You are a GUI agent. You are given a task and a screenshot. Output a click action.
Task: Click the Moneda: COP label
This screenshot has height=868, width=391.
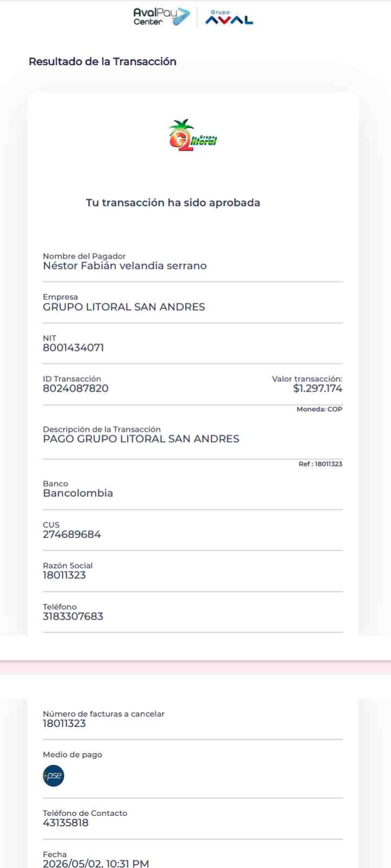click(319, 409)
